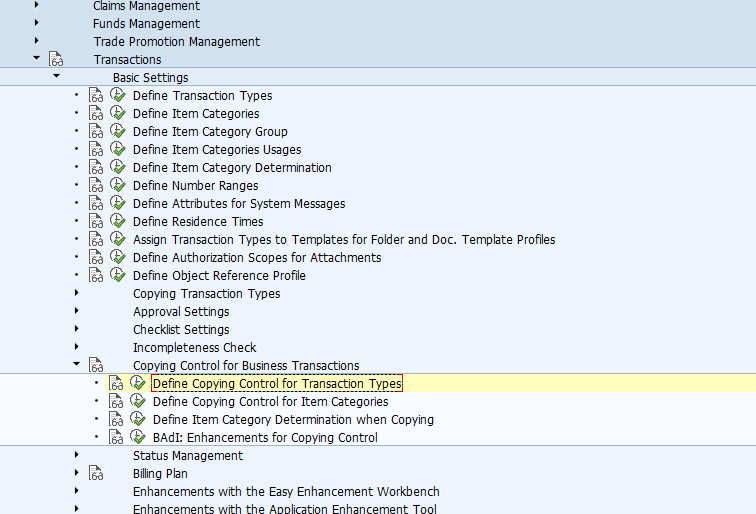Select Define Copying Control for Transaction Types
This screenshot has width=756, height=514.
(277, 384)
